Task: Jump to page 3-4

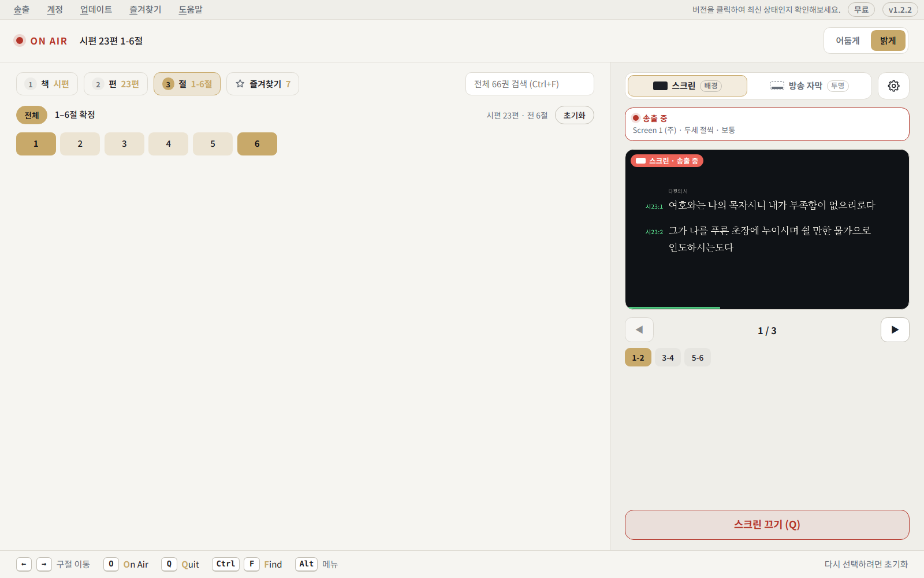Action: [x=668, y=358]
